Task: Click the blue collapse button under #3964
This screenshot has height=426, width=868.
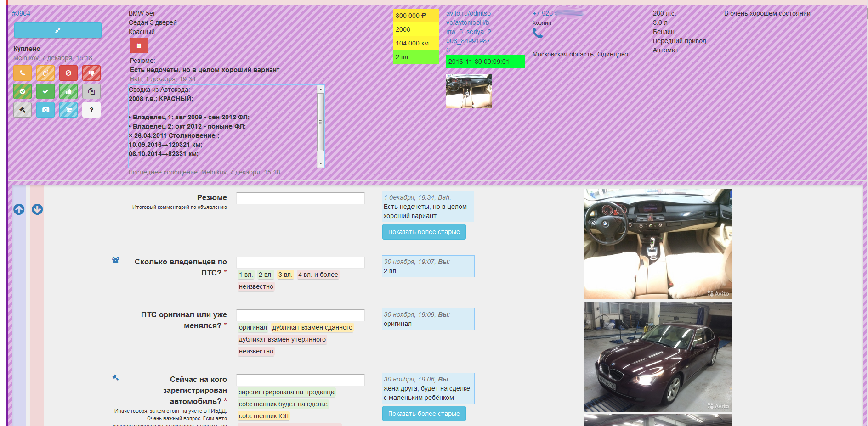Action: [58, 30]
